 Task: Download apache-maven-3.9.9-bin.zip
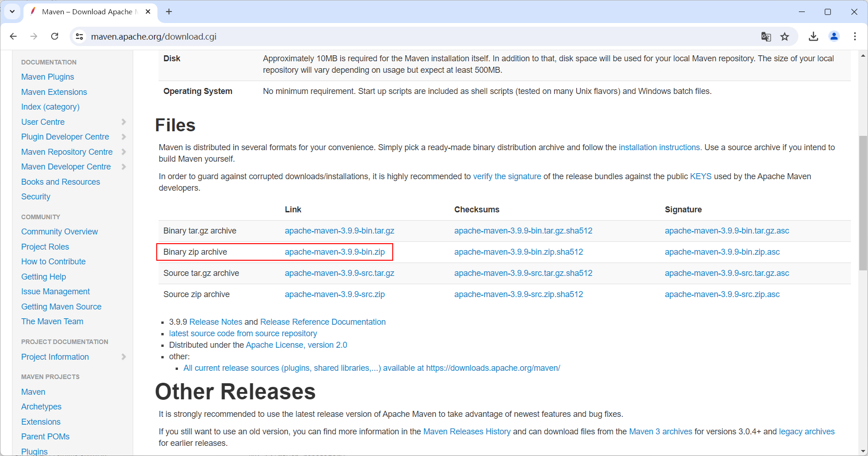point(335,252)
